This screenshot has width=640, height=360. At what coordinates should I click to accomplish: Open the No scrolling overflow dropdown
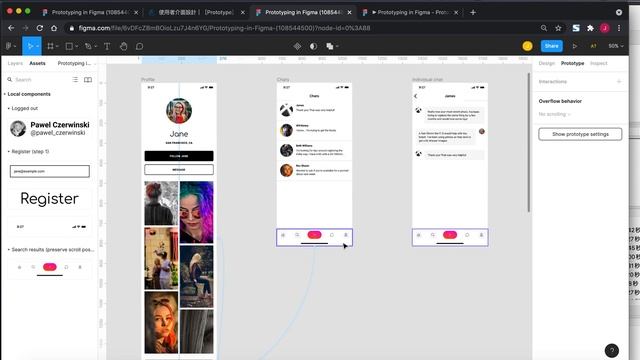(x=554, y=114)
